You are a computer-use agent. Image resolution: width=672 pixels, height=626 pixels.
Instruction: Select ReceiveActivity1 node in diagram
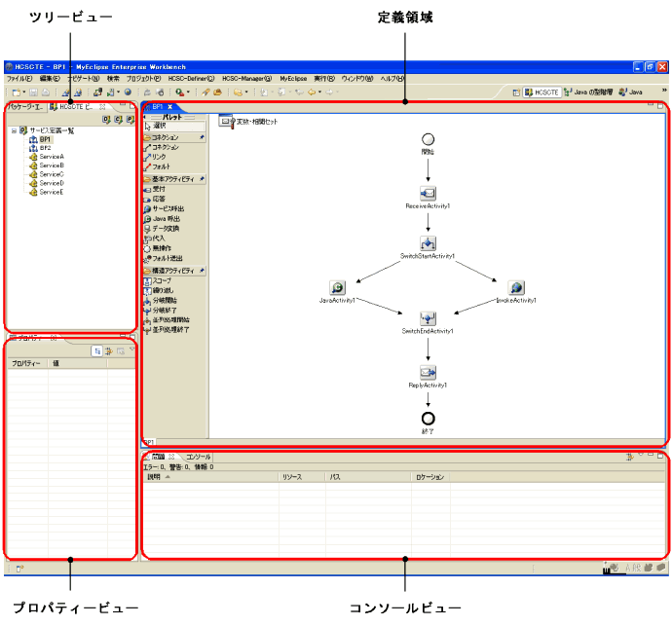point(428,193)
